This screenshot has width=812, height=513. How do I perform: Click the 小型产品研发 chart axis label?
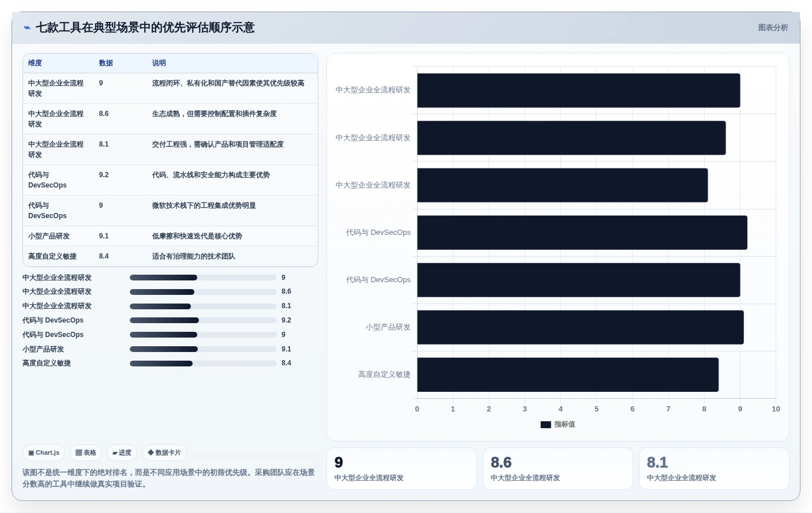pyautogui.click(x=388, y=327)
